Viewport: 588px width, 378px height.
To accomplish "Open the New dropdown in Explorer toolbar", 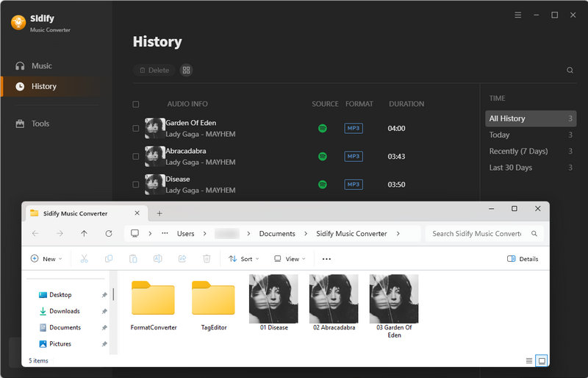I will coord(46,259).
